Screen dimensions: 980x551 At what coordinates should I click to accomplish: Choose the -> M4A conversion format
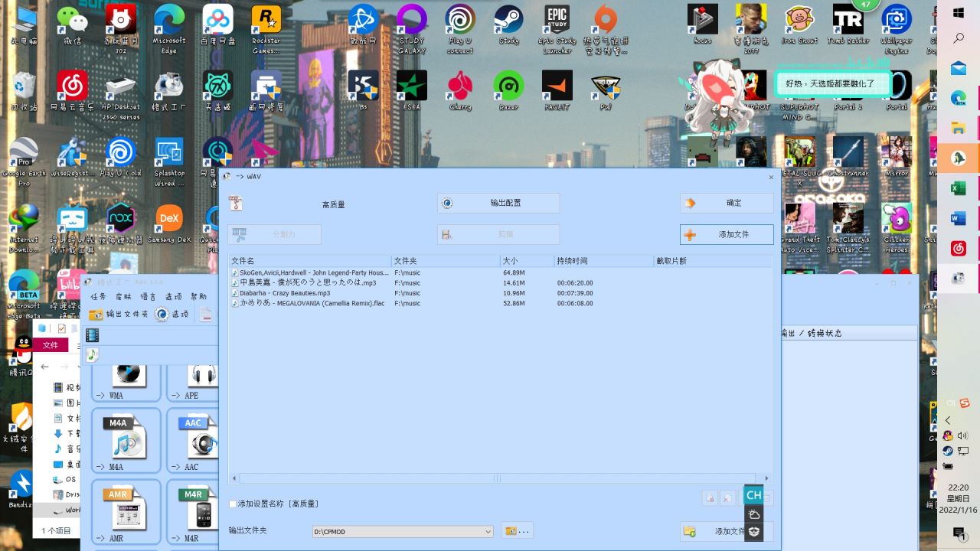pos(126,440)
